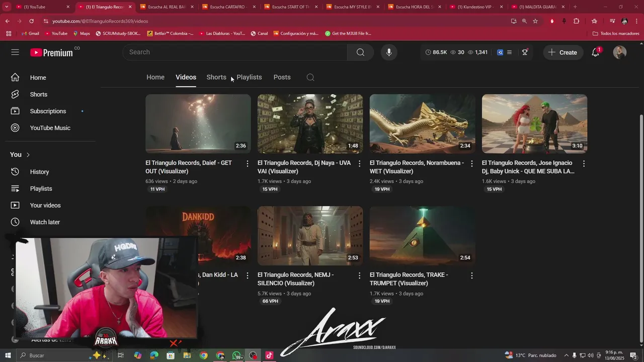The width and height of the screenshot is (644, 362).
Task: Click the browser address bar URL
Action: pos(100,21)
